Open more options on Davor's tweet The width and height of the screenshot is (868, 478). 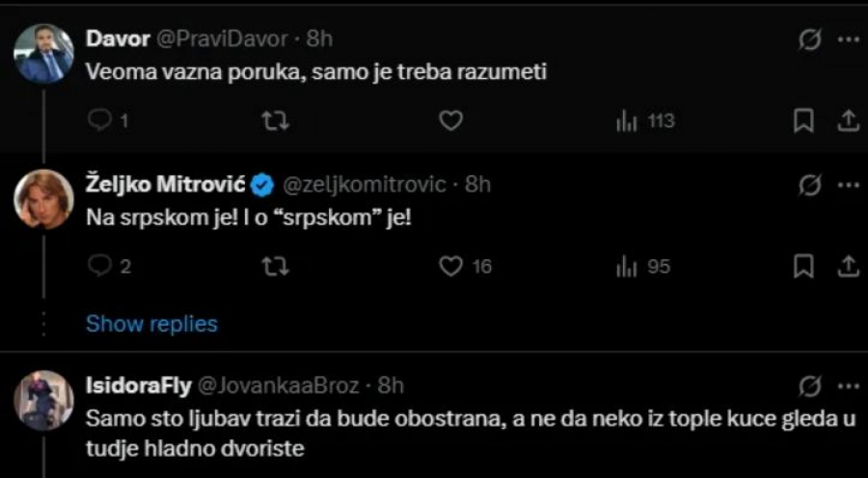point(849,40)
